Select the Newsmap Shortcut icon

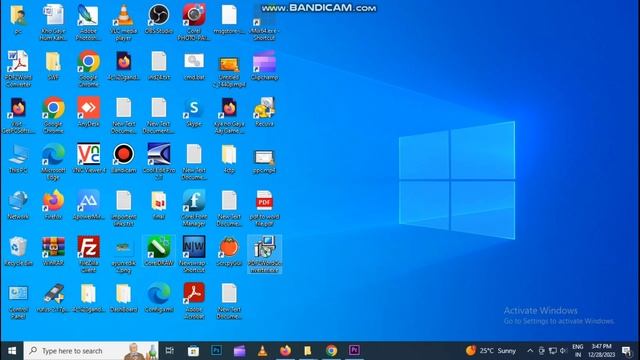pyautogui.click(x=194, y=255)
